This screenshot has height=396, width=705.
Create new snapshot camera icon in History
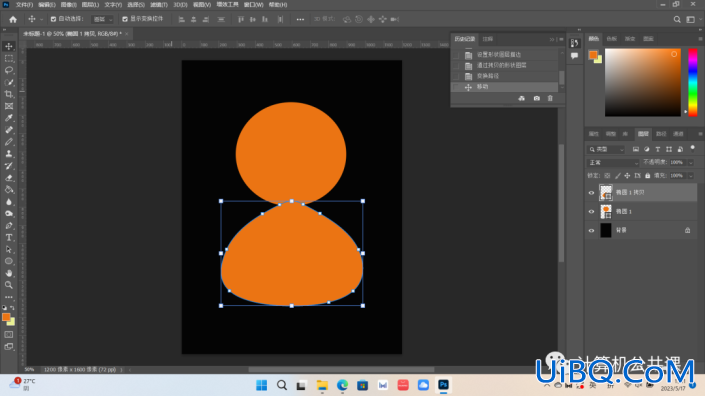(536, 98)
